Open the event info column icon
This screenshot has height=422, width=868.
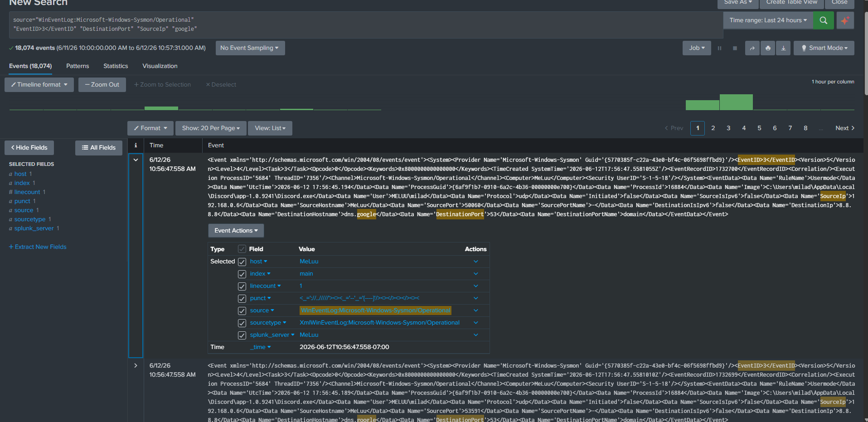(136, 146)
